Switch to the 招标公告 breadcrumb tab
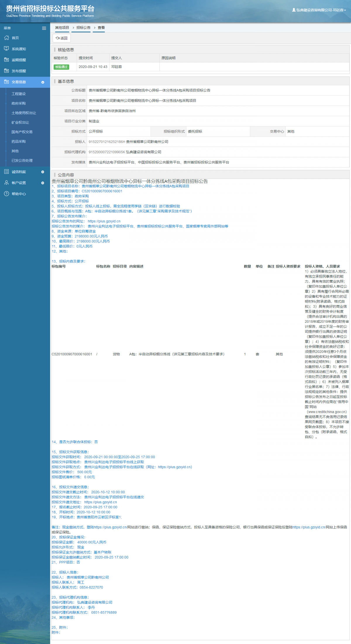This screenshot has height=644, width=351. tap(83, 28)
